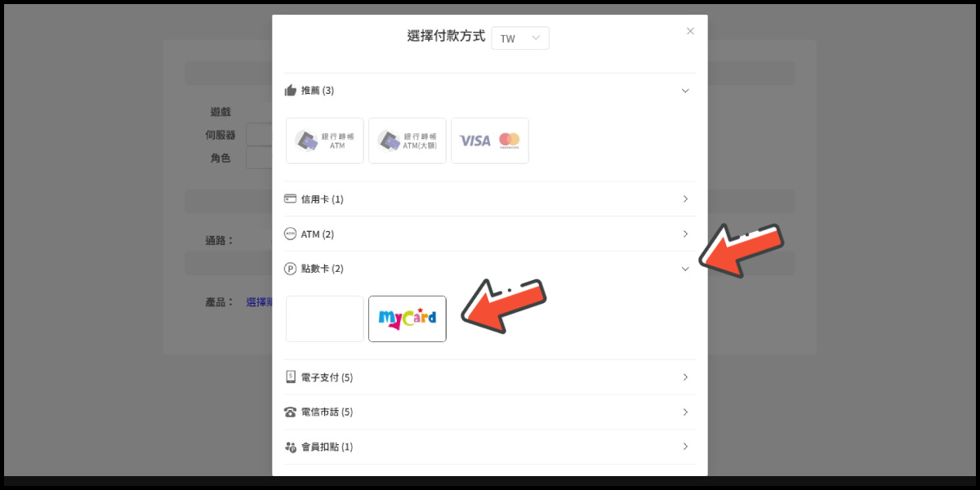Select the blank card option left of MyCard
This screenshot has width=980, height=490.
pyautogui.click(x=324, y=318)
